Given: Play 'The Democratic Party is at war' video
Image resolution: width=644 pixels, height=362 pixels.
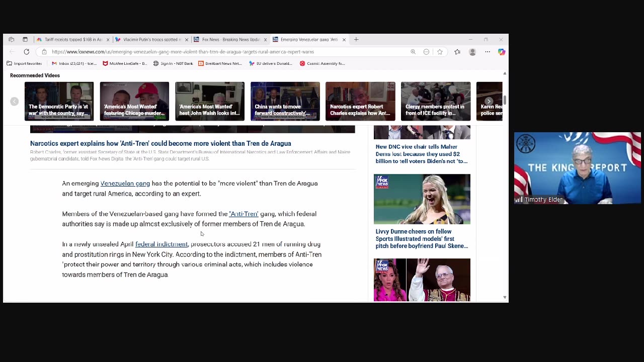Looking at the screenshot, I should click(59, 101).
